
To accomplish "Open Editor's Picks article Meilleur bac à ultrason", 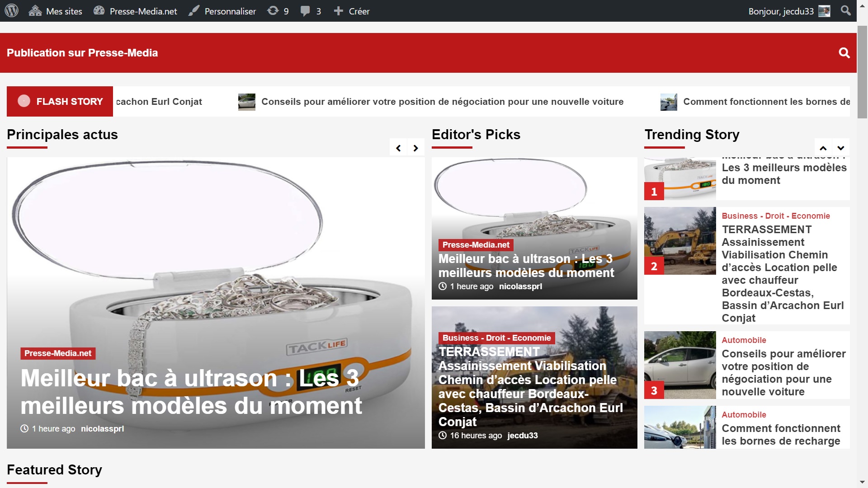I will [x=526, y=266].
